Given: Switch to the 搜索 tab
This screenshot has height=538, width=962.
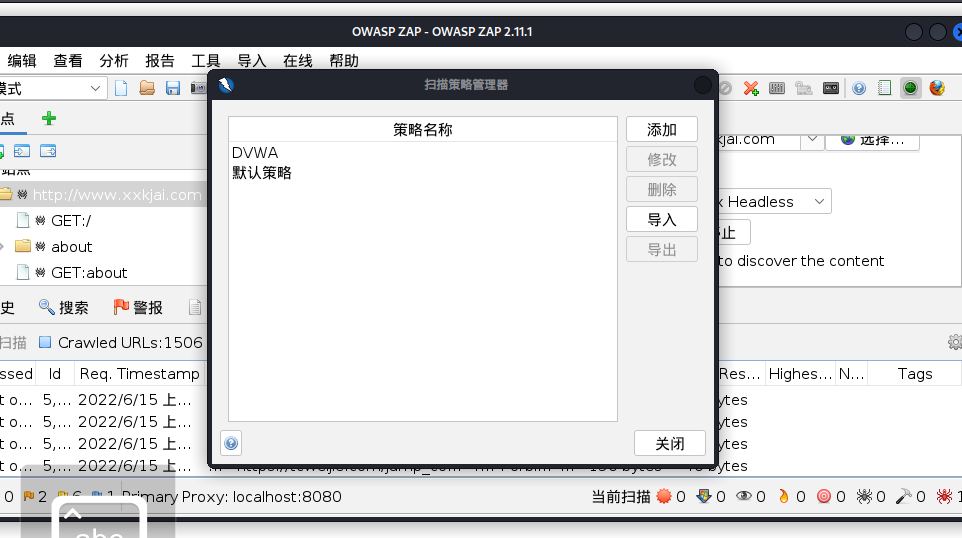Looking at the screenshot, I should pos(64,307).
